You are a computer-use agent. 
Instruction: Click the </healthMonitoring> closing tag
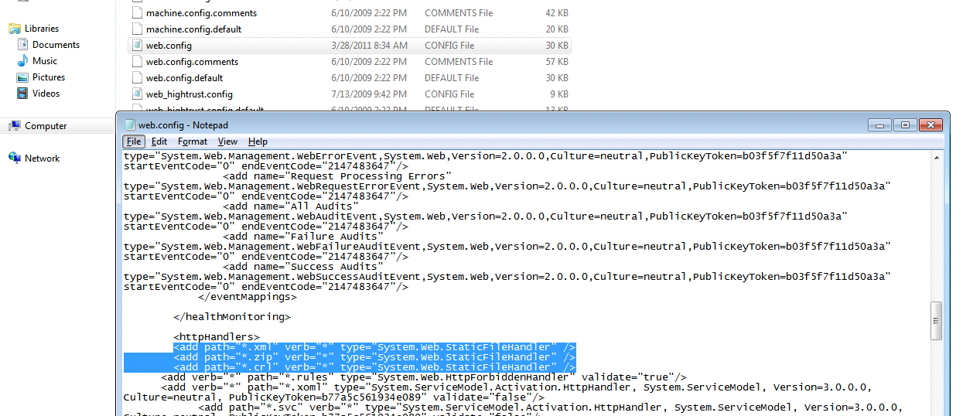[x=232, y=317]
